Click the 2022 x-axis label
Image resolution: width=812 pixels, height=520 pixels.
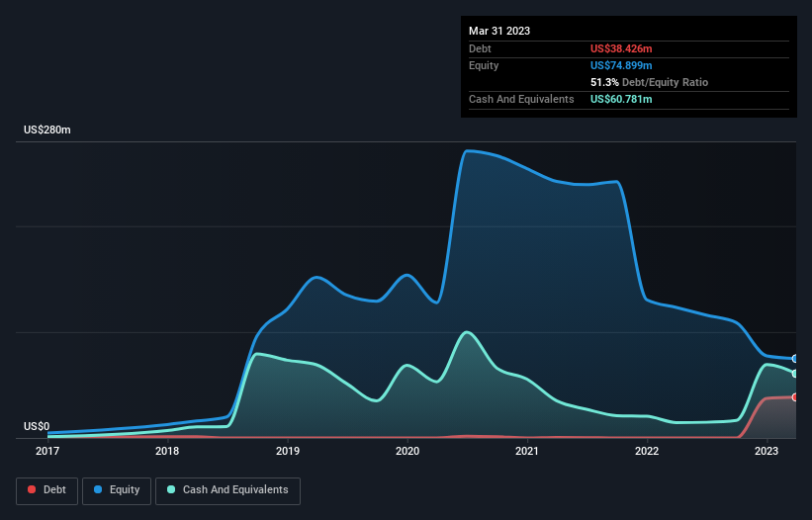click(x=647, y=451)
